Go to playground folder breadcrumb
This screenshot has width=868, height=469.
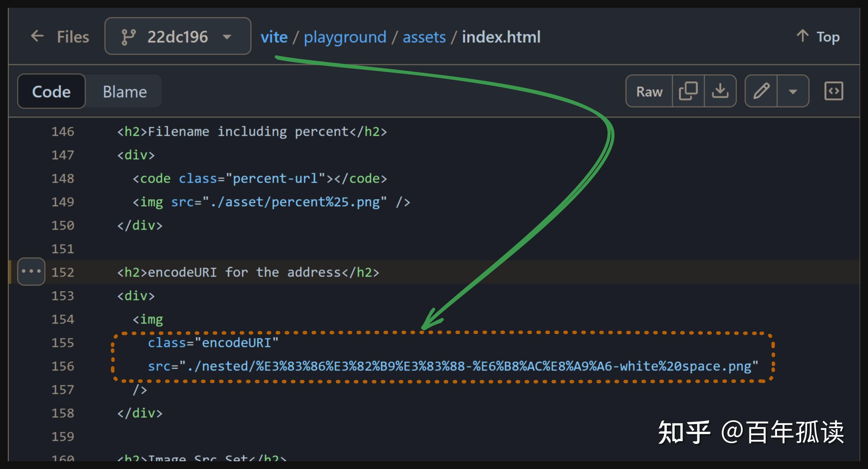[x=345, y=37]
